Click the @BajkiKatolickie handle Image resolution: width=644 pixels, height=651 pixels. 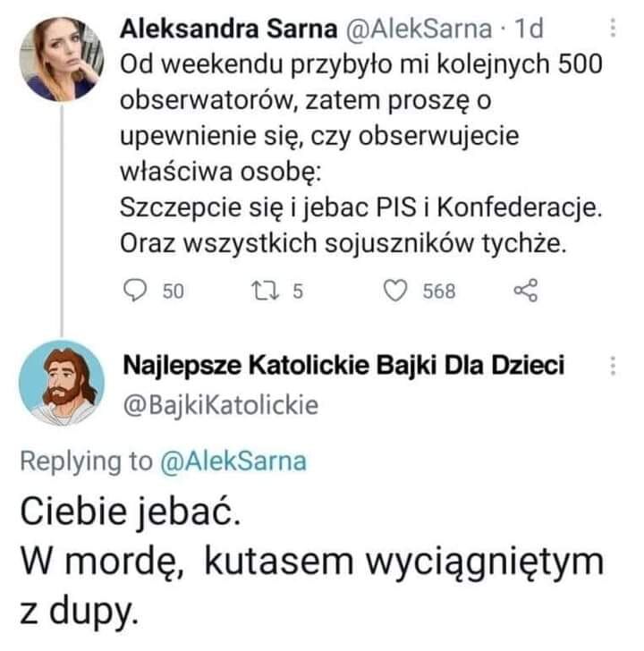[x=220, y=405]
